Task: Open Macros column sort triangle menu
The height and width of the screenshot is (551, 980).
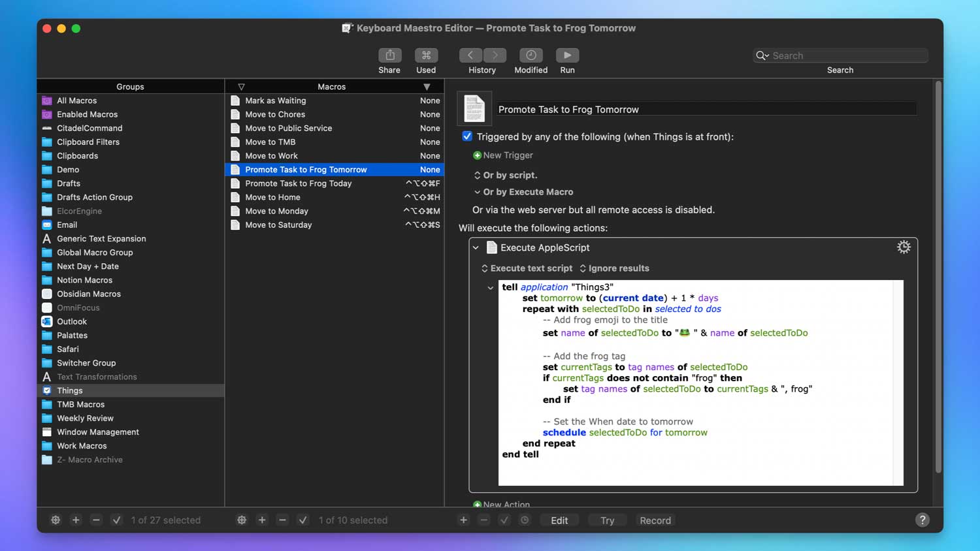Action: (427, 87)
